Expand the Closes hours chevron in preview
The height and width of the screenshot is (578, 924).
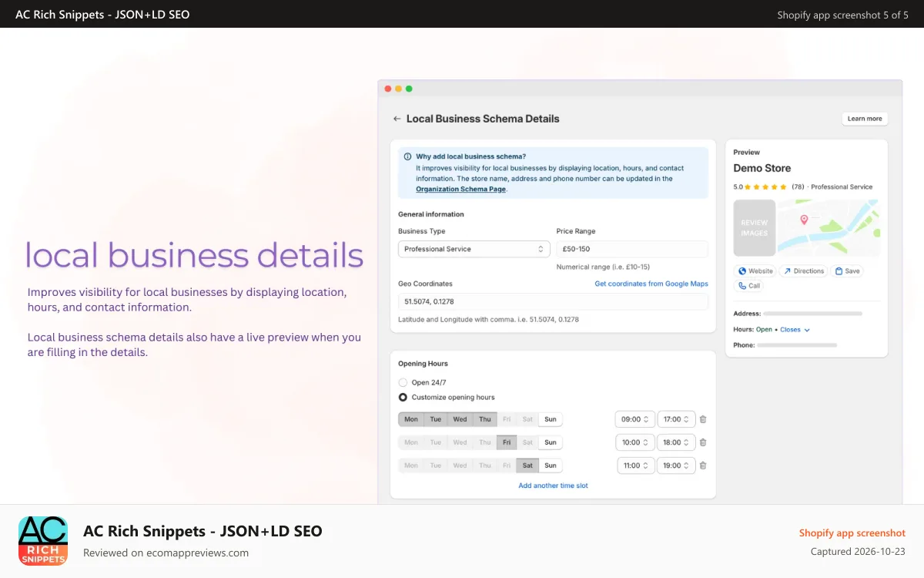tap(807, 330)
